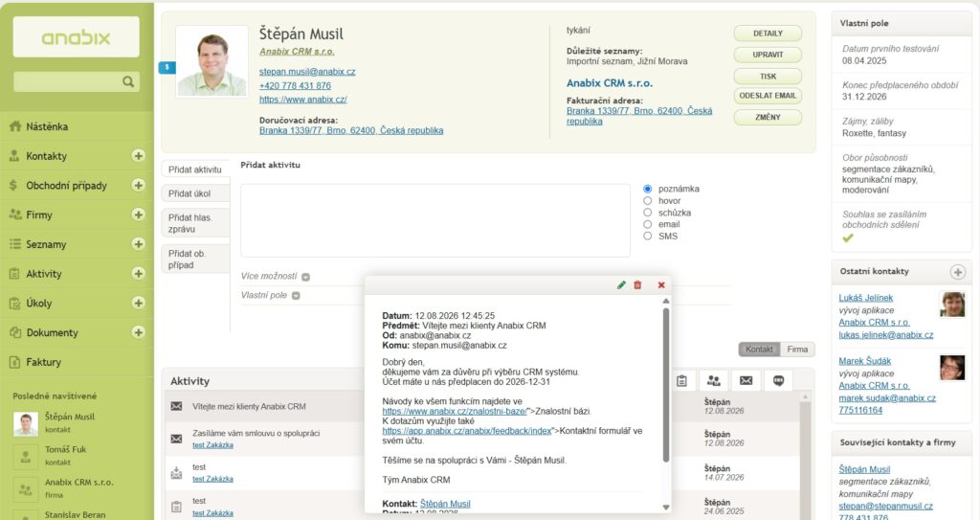Edit the email with green pencil icon

621,284
